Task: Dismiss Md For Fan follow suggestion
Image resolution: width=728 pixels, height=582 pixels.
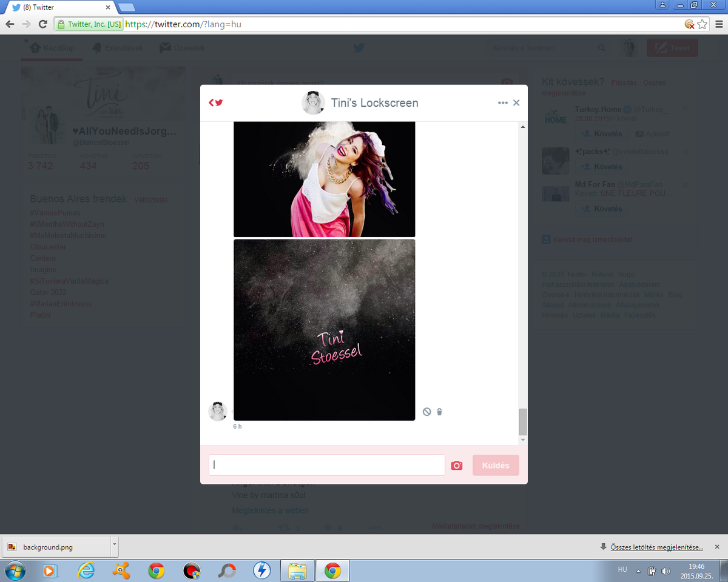Action: point(685,184)
